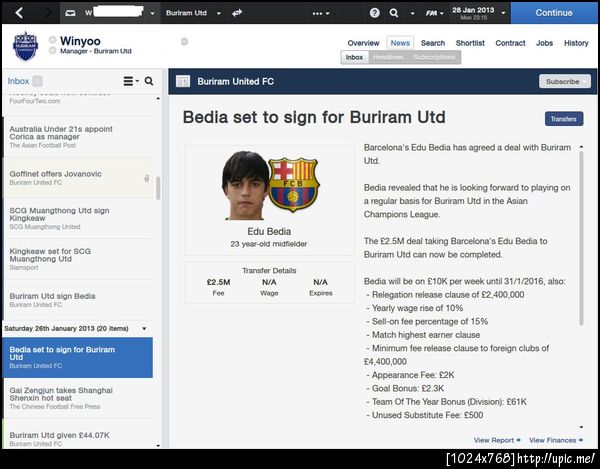Click the swap arrows icon beside Buriram Utd

coord(237,13)
